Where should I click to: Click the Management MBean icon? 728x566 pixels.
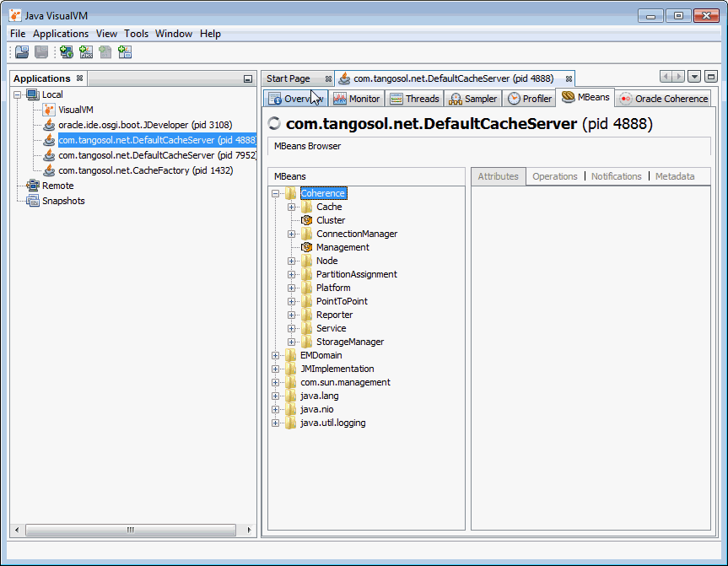coord(306,247)
